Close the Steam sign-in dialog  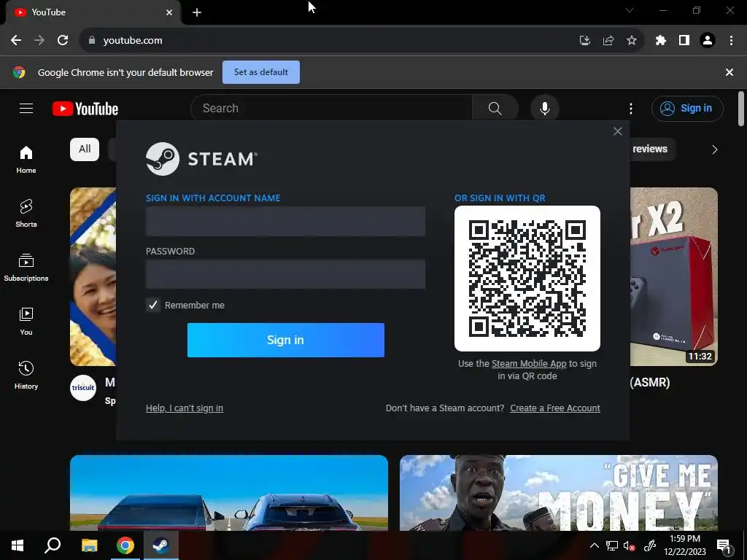coord(617,131)
